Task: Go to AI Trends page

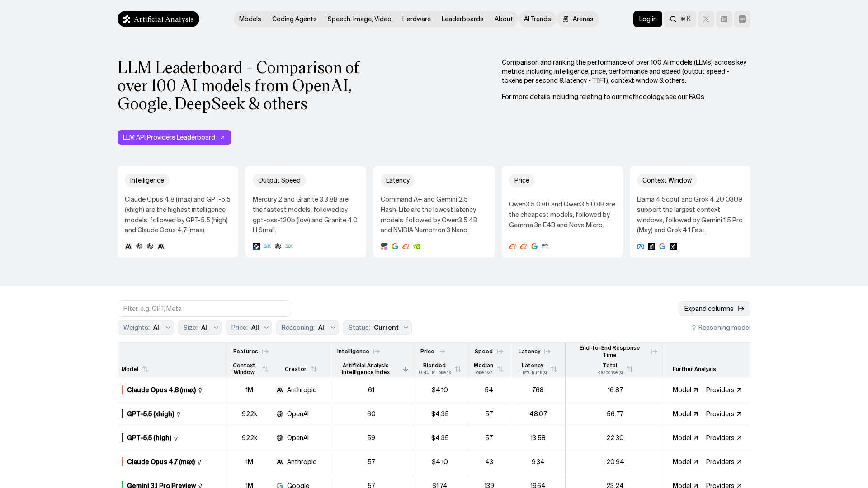Action: (537, 19)
